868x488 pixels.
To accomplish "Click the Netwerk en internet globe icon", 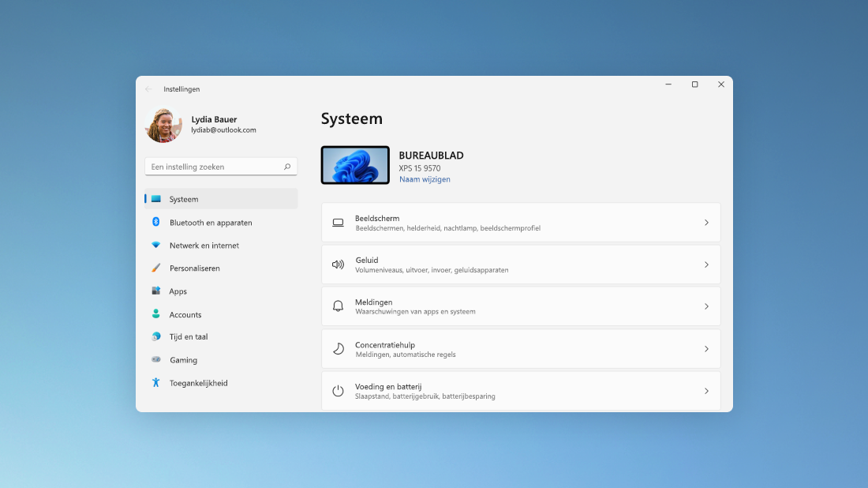I will [x=158, y=246].
